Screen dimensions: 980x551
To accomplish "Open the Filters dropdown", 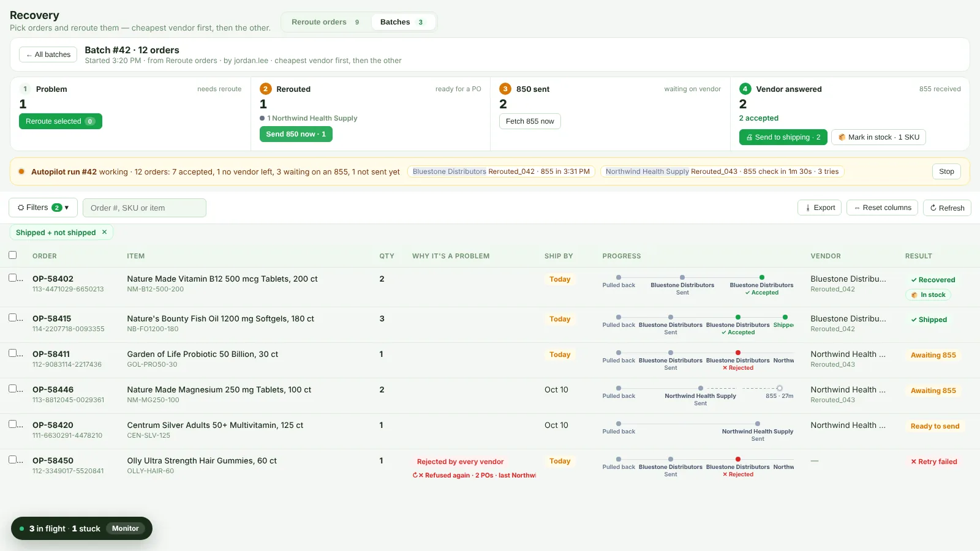I will click(x=43, y=208).
